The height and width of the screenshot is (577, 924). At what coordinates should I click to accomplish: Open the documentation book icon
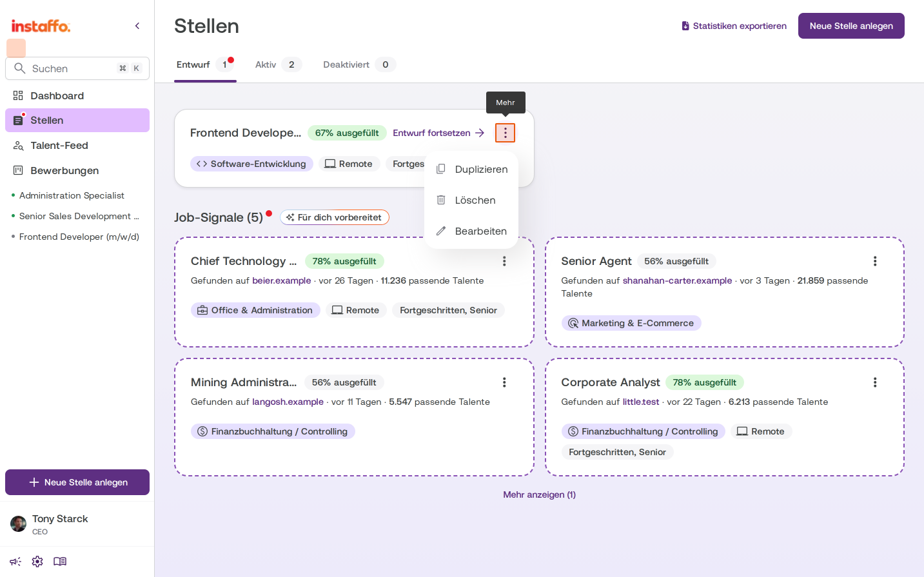[60, 562]
